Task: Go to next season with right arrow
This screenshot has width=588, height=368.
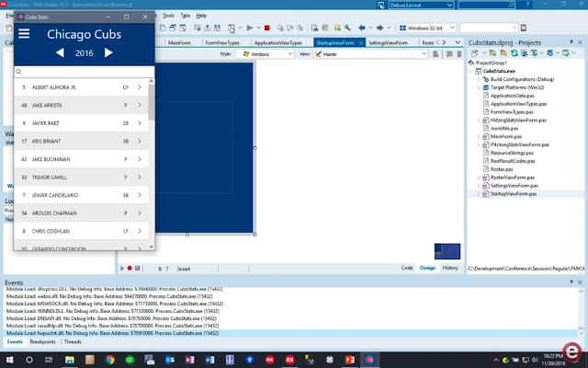Action: click(108, 52)
